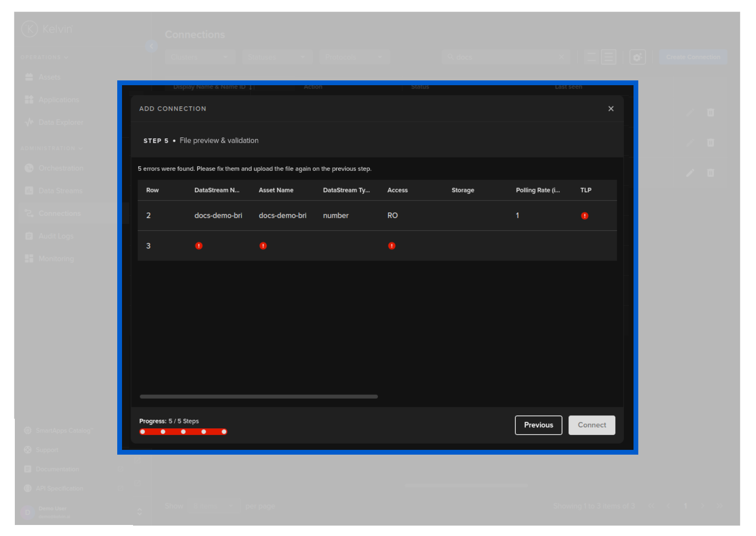This screenshot has height=536, width=756.
Task: Click the Access error icon in row 3
Action: (x=391, y=246)
